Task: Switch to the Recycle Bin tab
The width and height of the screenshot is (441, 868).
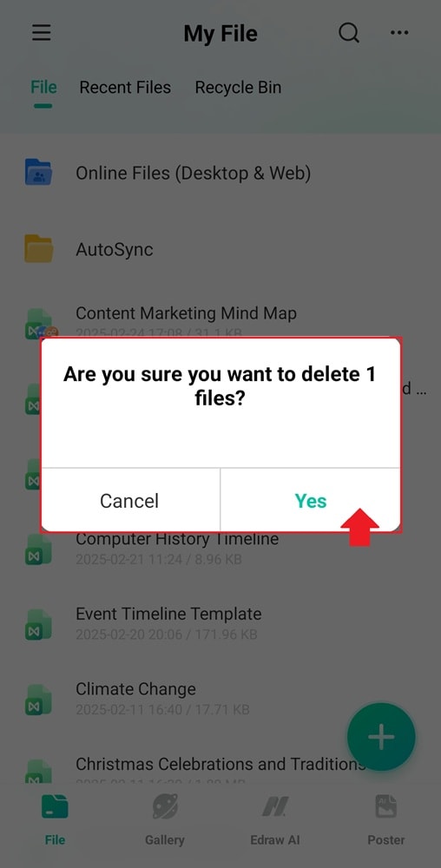Action: 238,88
